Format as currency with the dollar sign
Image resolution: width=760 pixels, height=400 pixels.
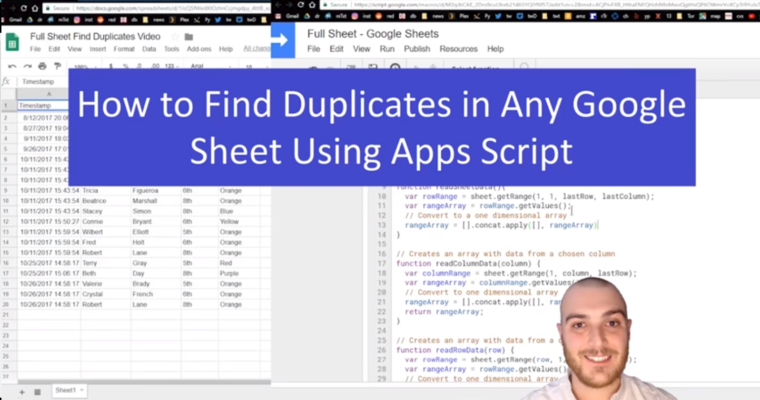coord(111,66)
